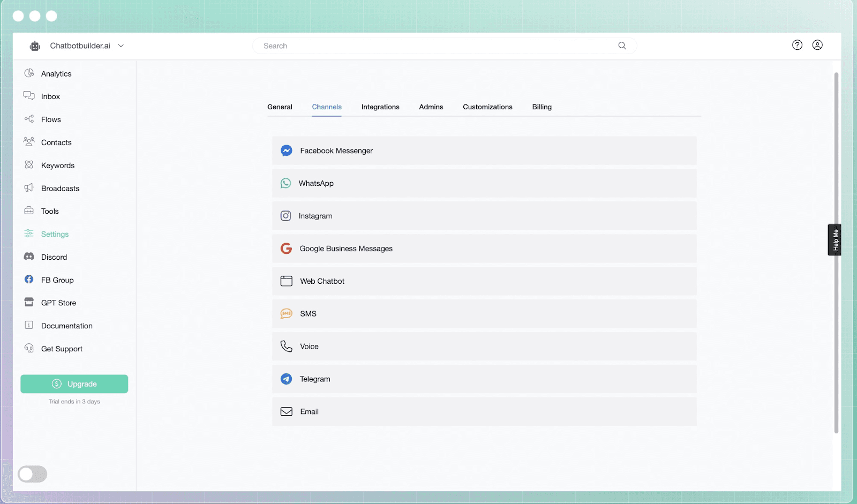
Task: Open the Voice channel row
Action: 484,347
